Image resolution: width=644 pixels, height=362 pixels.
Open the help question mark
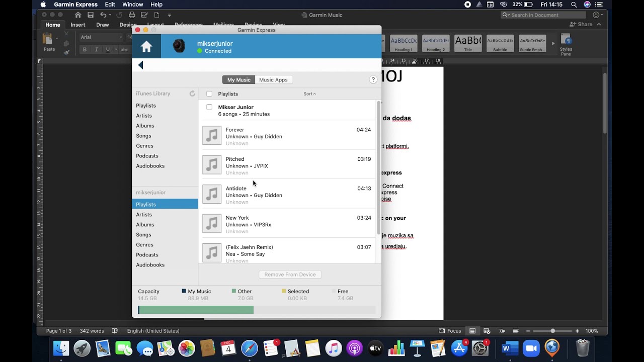[x=373, y=79]
